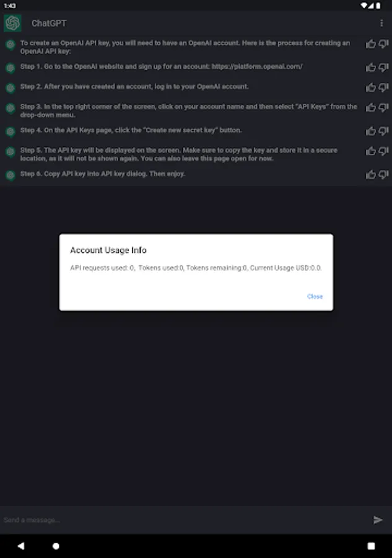
Task: Like the Step 4 message
Action: pos(371,131)
